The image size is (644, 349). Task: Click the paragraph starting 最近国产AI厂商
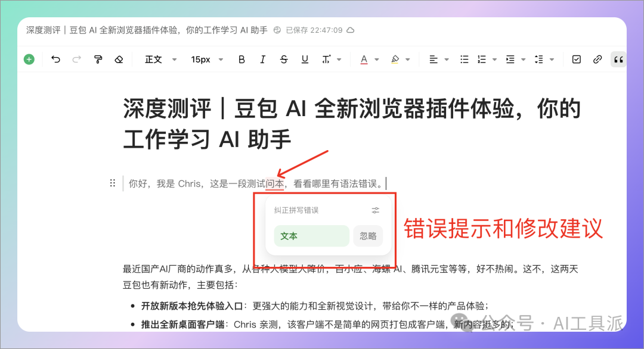(x=351, y=277)
